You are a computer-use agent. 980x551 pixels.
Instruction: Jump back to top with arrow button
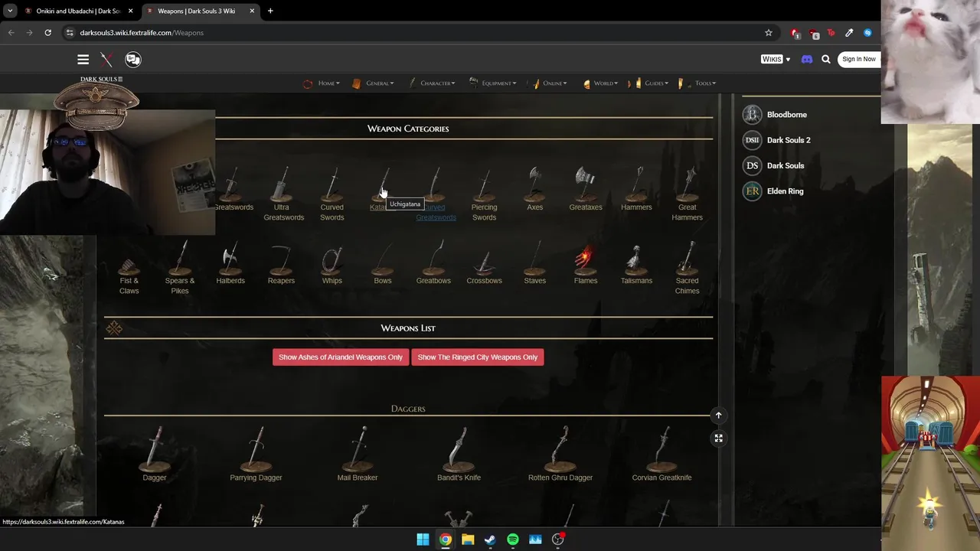[718, 415]
